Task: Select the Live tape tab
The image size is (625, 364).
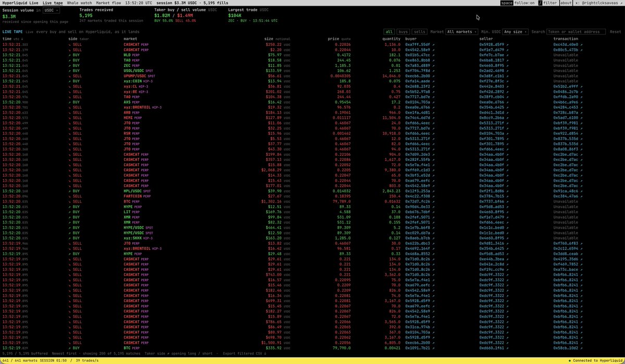Action: tap(53, 3)
